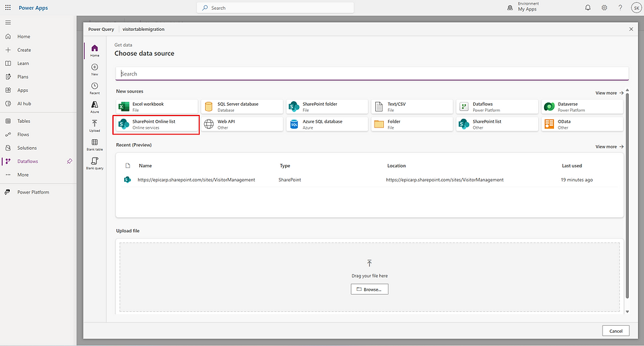Viewport: 644px width, 346px height.
Task: Sort recent sources by Name column
Action: point(145,166)
